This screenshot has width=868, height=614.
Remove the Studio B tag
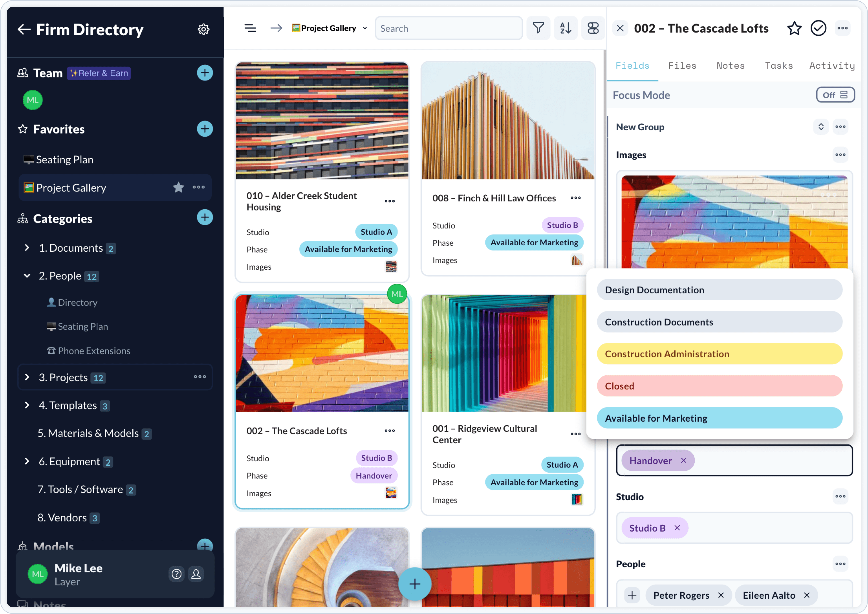[677, 528]
